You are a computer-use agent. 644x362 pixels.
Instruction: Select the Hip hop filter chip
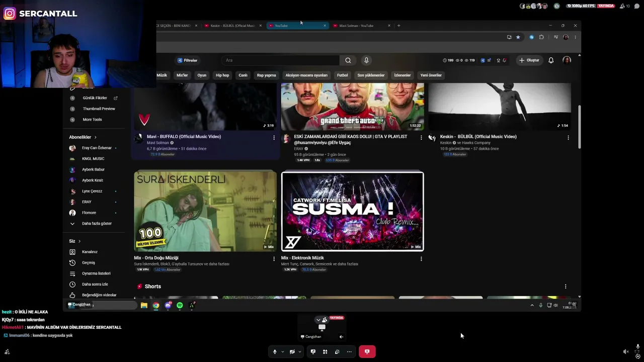point(222,75)
